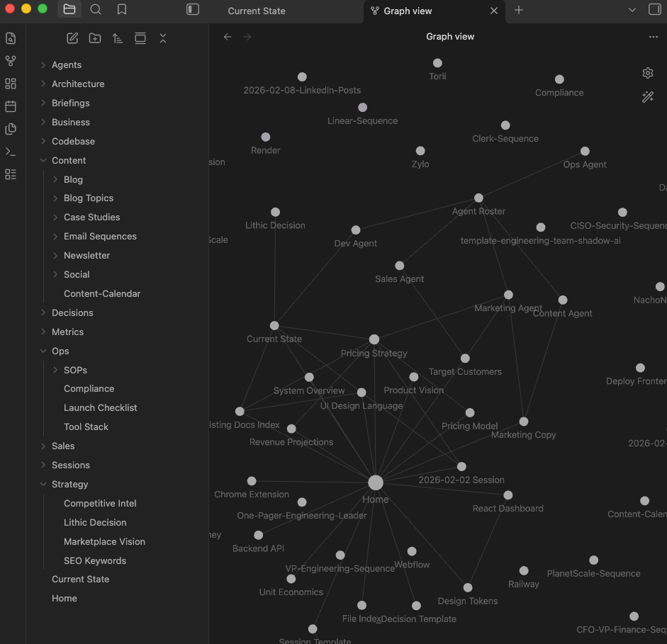Collapse all folders in file explorer
The width and height of the screenshot is (667, 644).
[x=163, y=38]
